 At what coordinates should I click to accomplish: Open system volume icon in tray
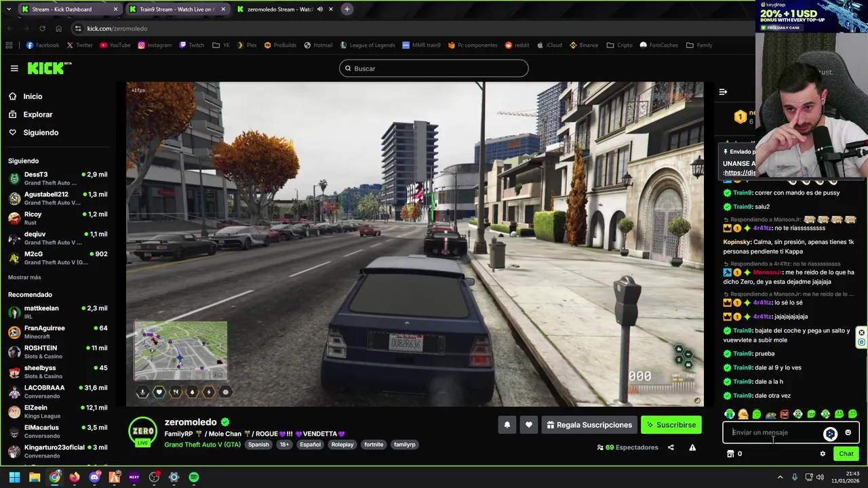820,477
